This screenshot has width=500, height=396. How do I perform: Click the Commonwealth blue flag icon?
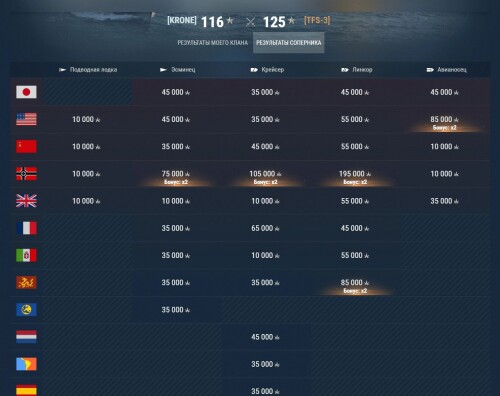26,310
